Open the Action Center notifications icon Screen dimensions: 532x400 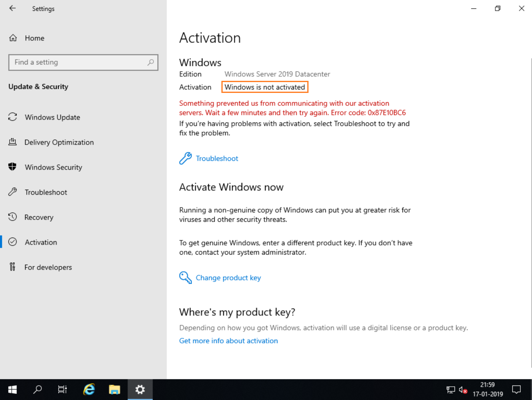pyautogui.click(x=517, y=390)
